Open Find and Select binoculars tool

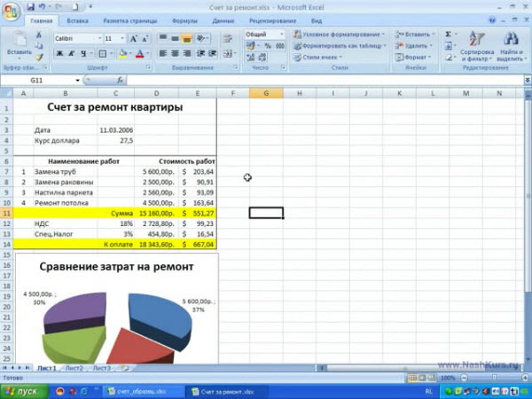(x=511, y=46)
